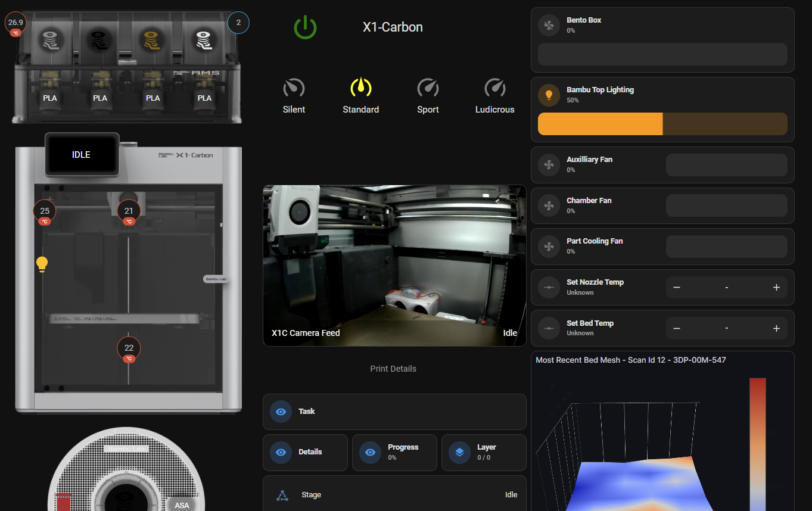Click the Stage status icon

(x=282, y=495)
